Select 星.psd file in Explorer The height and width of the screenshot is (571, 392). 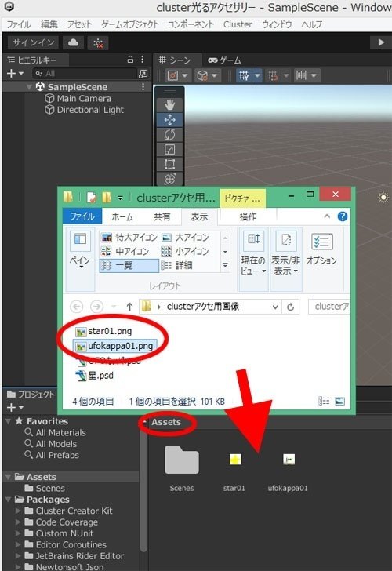pos(95,376)
